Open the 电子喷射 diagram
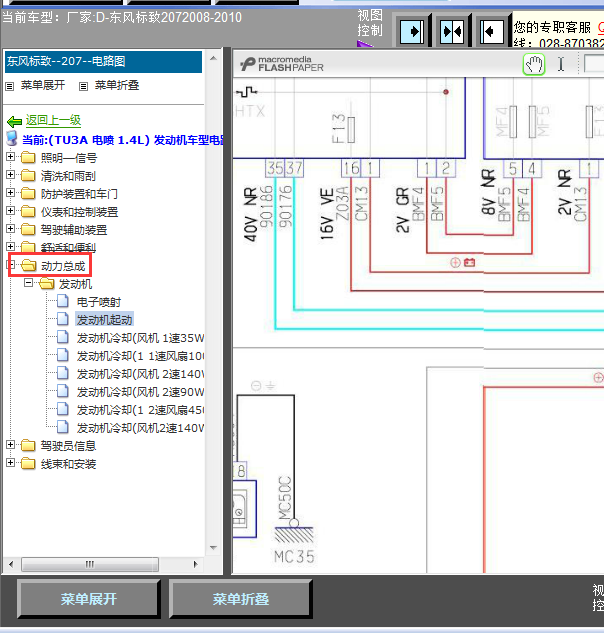This screenshot has width=604, height=633. click(x=99, y=302)
